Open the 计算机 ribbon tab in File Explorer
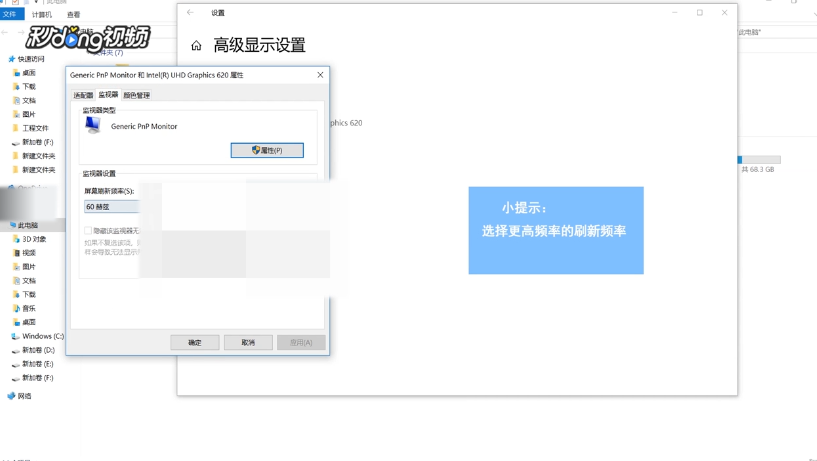This screenshot has height=461, width=817. point(42,15)
